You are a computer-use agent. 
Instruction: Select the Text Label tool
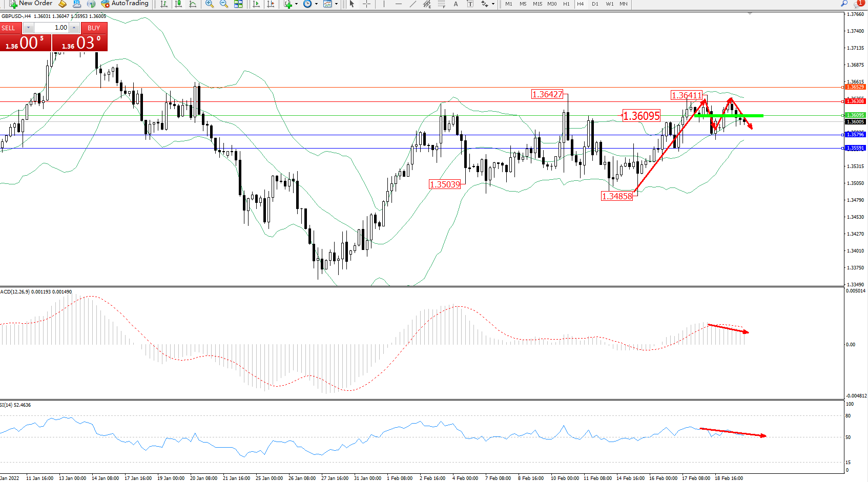click(470, 4)
